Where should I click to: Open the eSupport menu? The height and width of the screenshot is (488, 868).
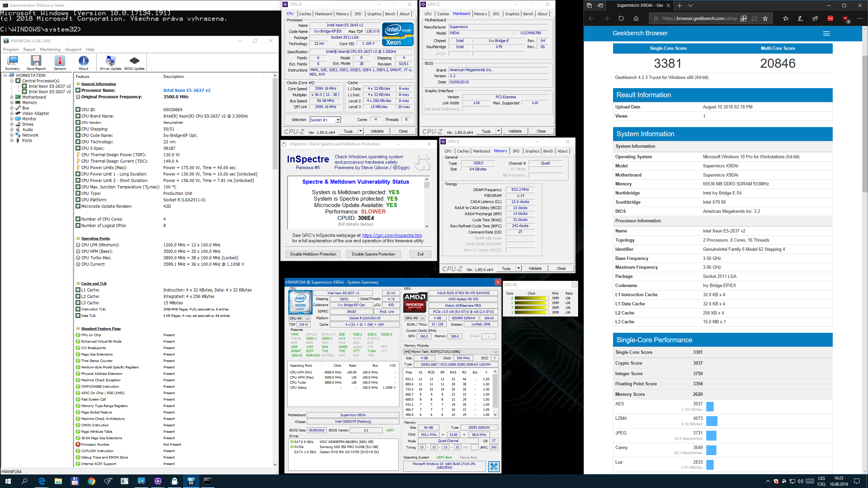coord(73,49)
